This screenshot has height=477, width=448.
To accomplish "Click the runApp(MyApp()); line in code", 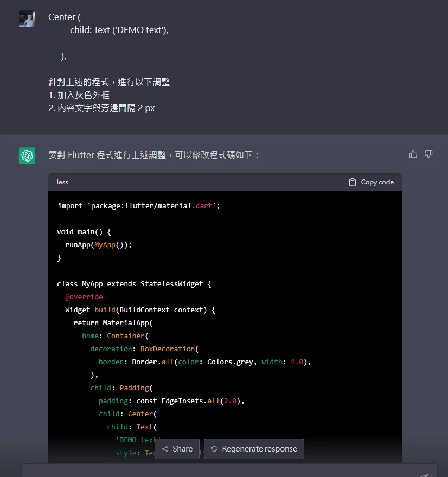I will pyautogui.click(x=99, y=244).
